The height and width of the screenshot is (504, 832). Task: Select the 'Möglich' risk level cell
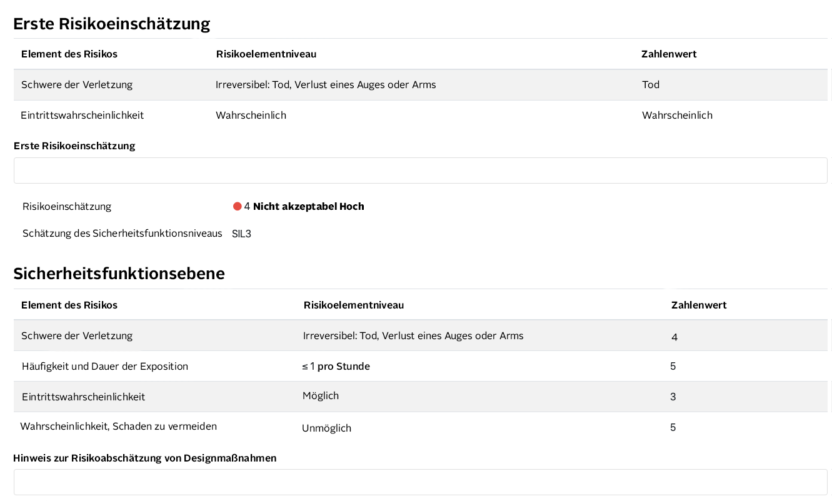pos(320,396)
